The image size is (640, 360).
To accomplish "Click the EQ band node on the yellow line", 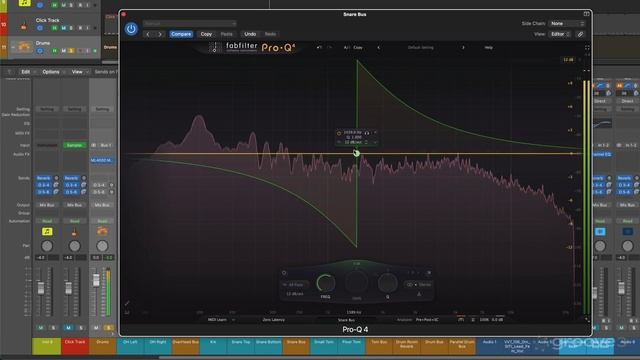I will (356, 153).
